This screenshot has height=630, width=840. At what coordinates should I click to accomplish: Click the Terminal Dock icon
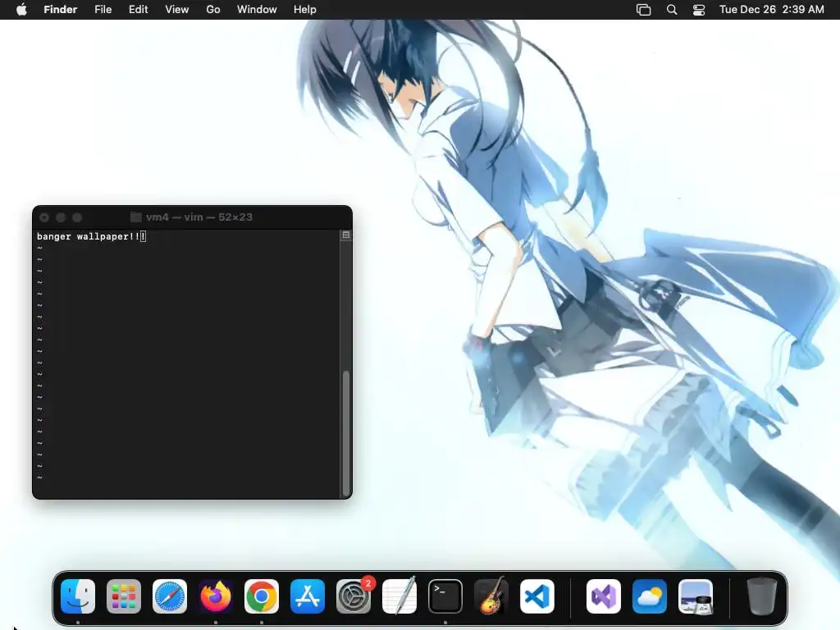coord(445,596)
